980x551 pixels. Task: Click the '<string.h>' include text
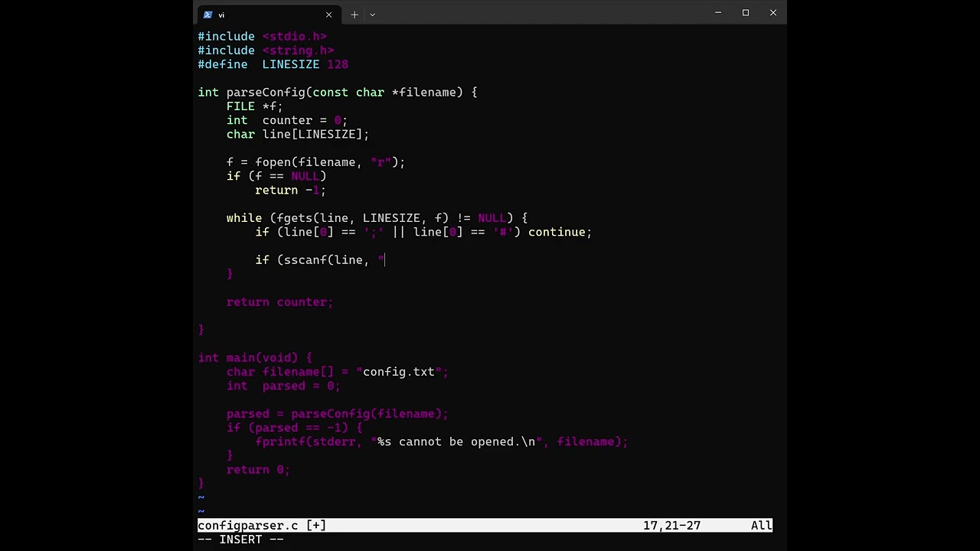tap(298, 51)
